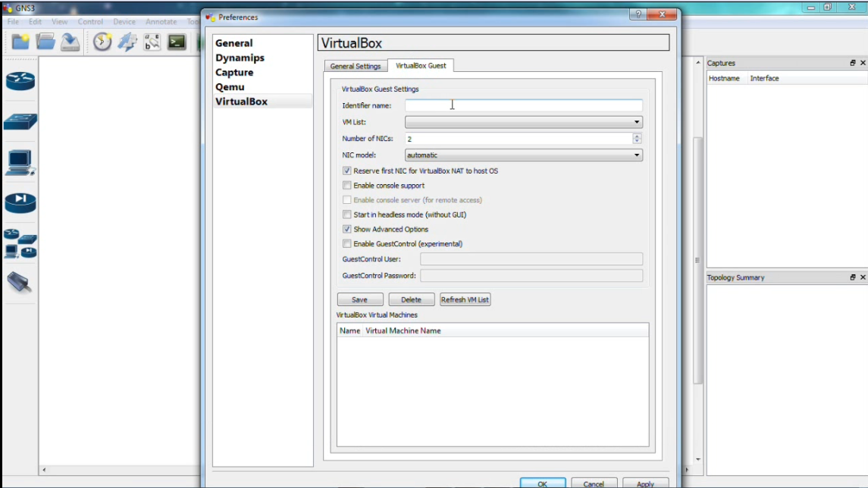Increase Number of NICs with spinner arrow

tap(637, 136)
